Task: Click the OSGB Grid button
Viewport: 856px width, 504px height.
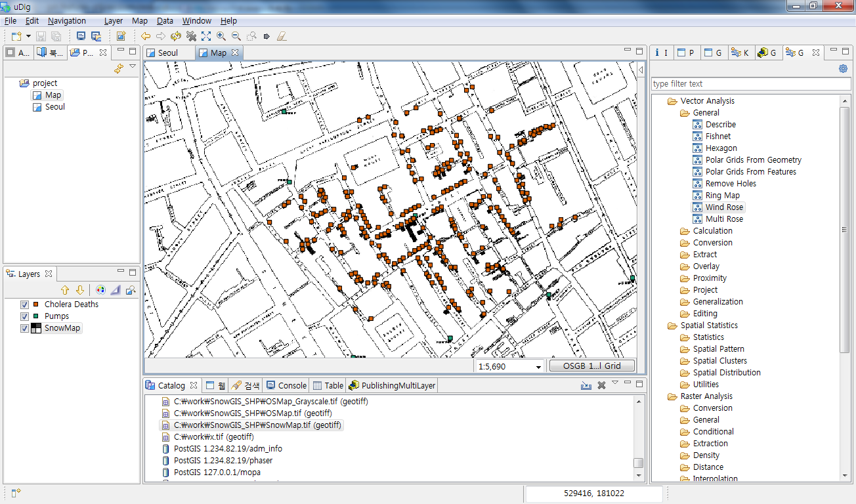Action: click(x=591, y=367)
